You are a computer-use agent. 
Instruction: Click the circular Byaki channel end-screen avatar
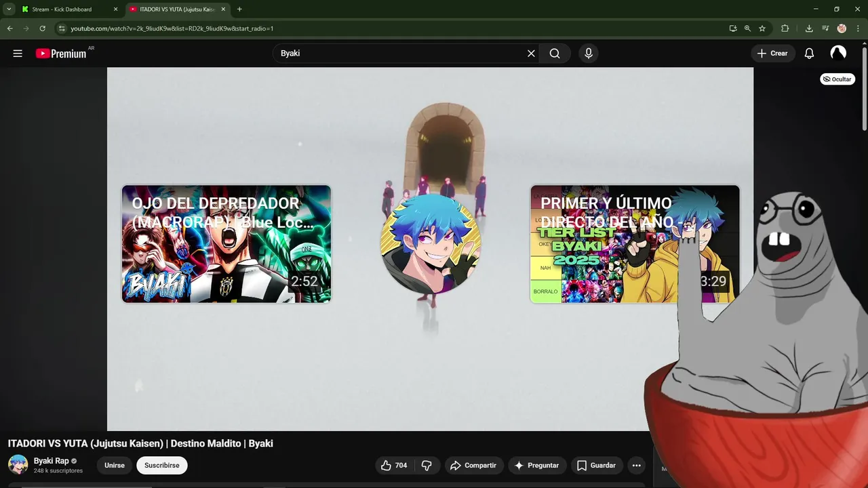coord(431,244)
